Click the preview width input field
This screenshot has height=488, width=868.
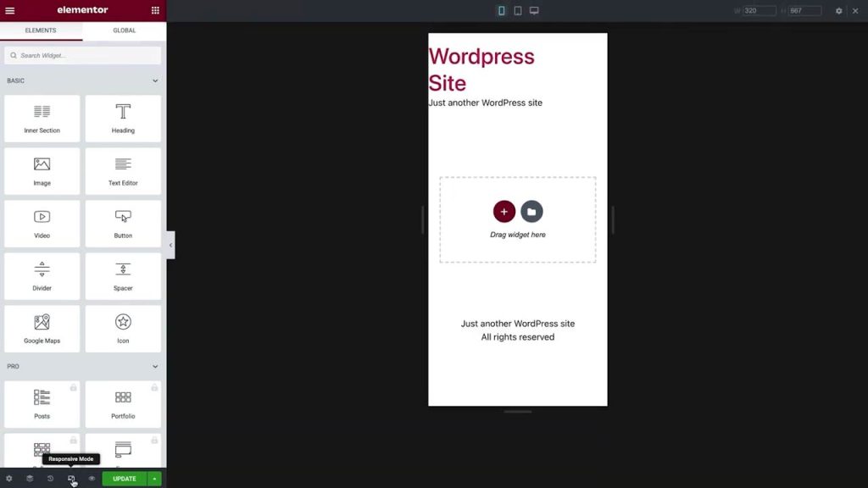pyautogui.click(x=759, y=10)
